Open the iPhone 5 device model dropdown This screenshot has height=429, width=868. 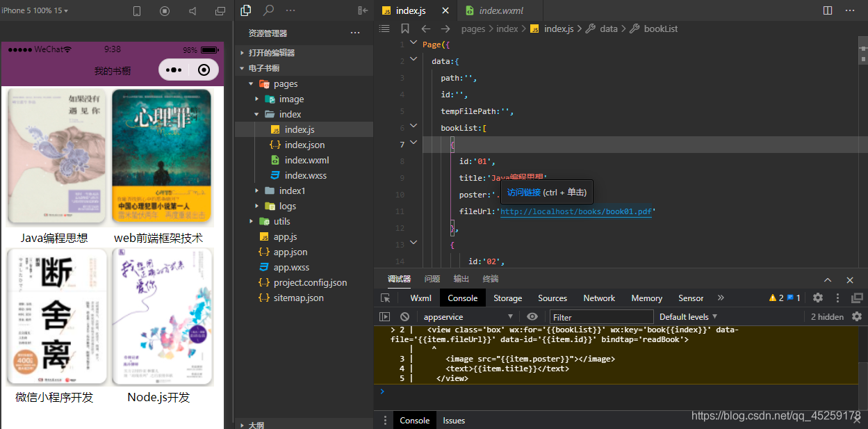click(35, 10)
